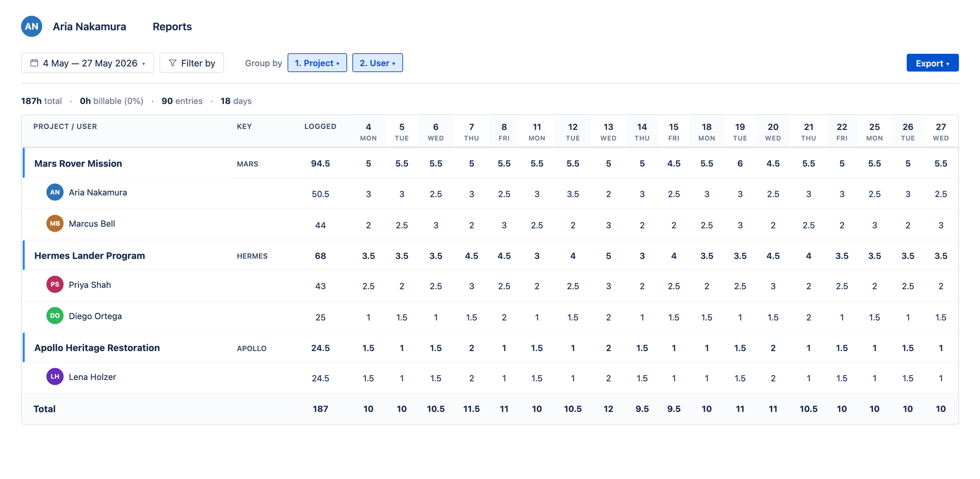Click the 0h billable (0%) summary stat
The height and width of the screenshot is (479, 980).
click(111, 101)
